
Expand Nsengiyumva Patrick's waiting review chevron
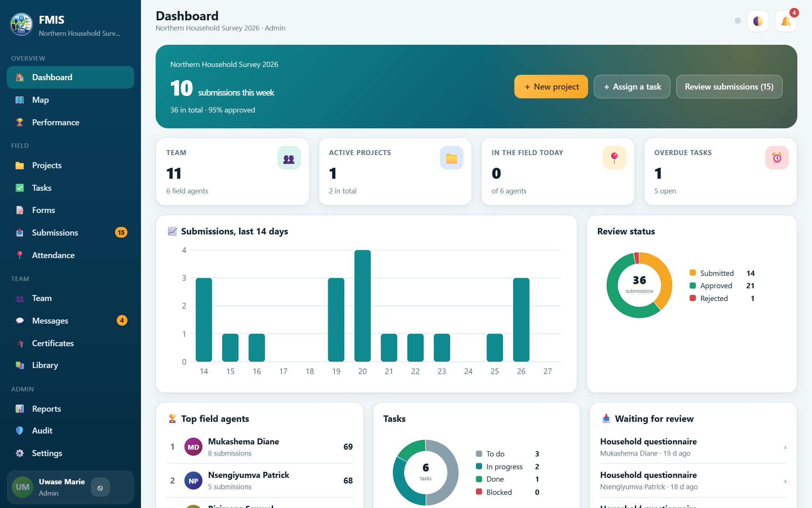pos(785,481)
